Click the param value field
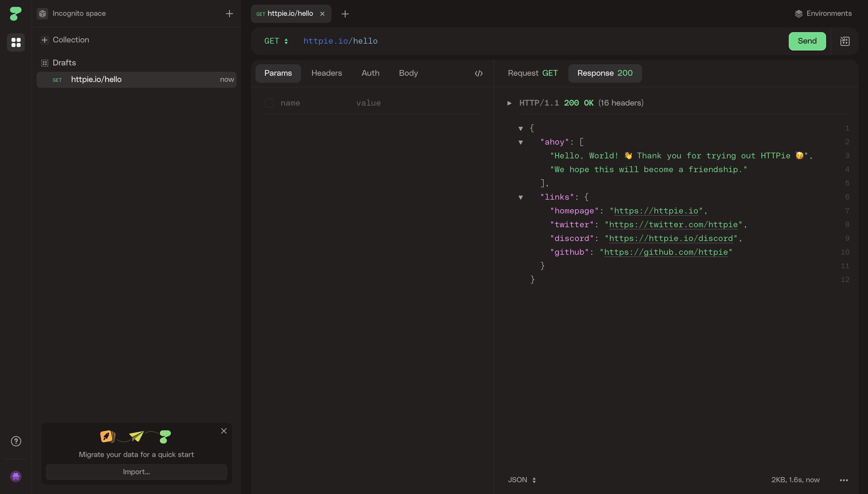This screenshot has width=868, height=494. 368,103
